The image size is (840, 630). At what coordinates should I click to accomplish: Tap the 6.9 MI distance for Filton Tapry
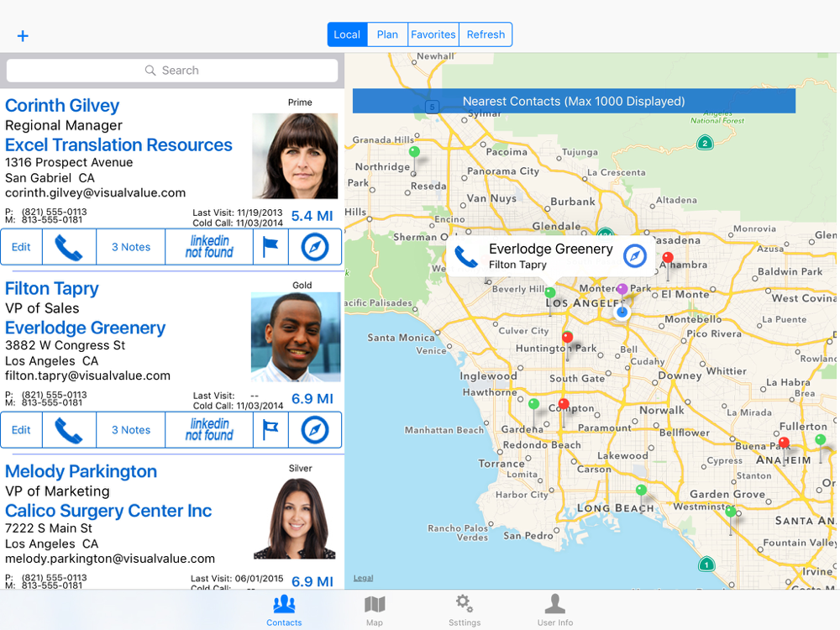tap(312, 398)
